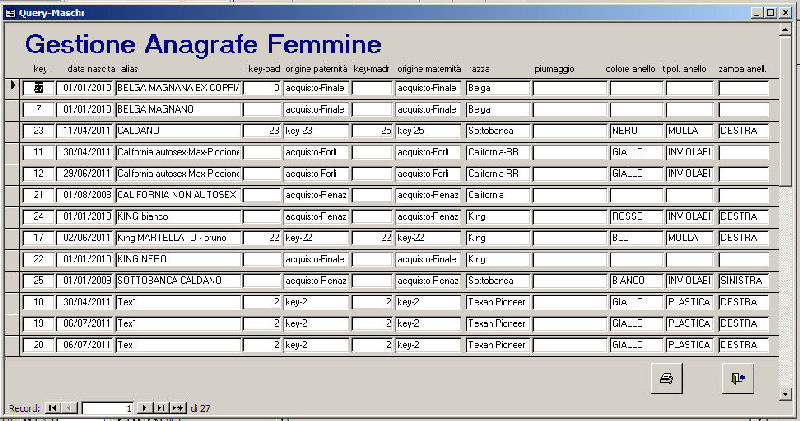Click the record number box
Screen dimensions: 800x421
106,408
